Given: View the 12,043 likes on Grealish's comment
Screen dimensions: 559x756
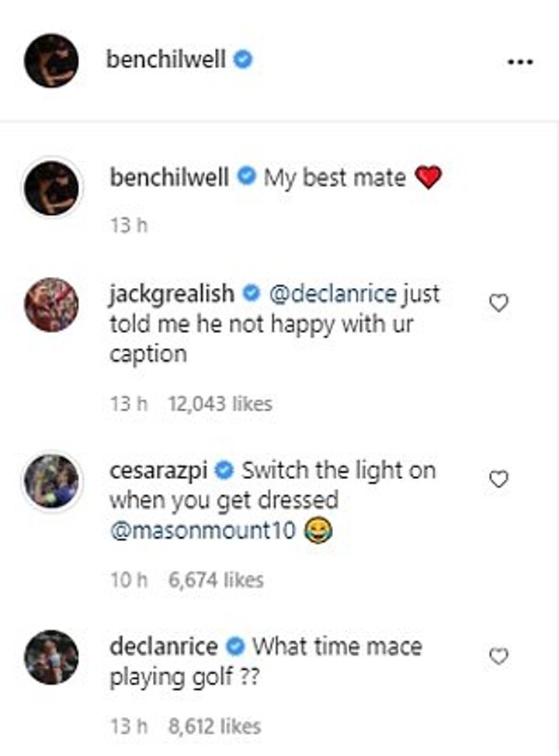Looking at the screenshot, I should click(220, 404).
